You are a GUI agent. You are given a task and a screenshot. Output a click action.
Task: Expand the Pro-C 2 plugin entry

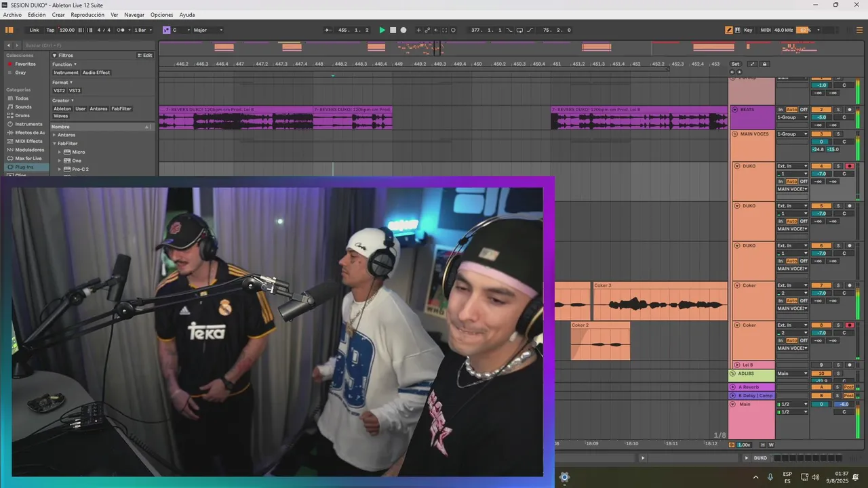60,169
